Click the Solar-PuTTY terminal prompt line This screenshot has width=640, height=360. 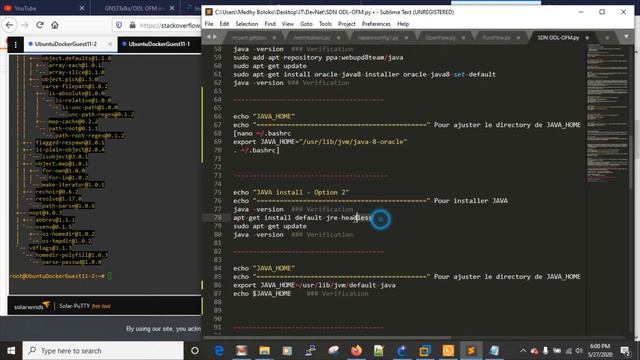[x=60, y=276]
